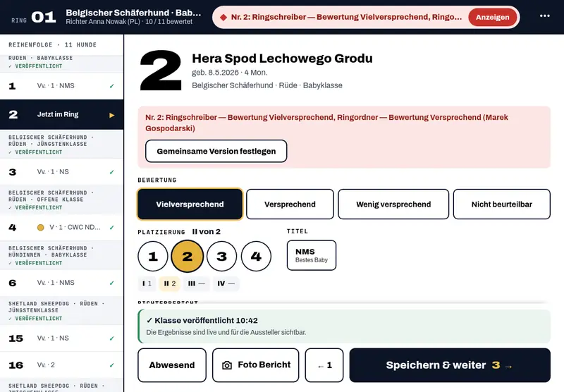Click the III placement chip
This screenshot has width=564, height=392.
[x=197, y=283]
